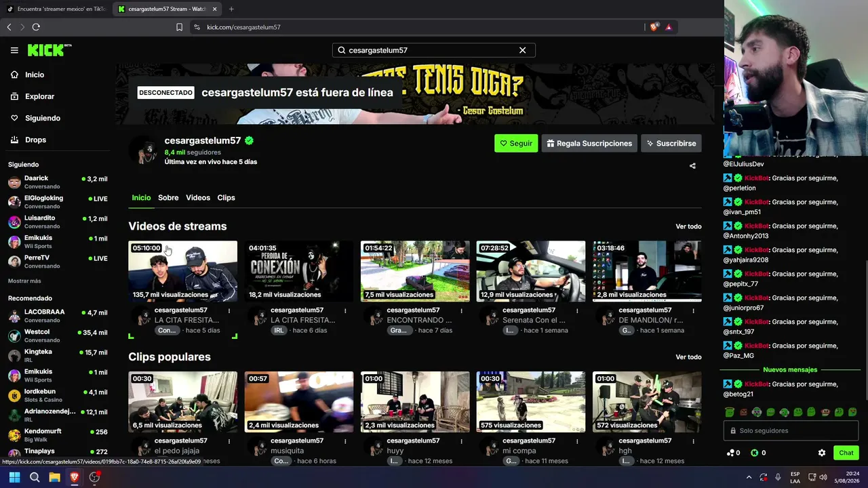Open PerreTV's live channel
This screenshot has height=488, width=868.
point(58,262)
